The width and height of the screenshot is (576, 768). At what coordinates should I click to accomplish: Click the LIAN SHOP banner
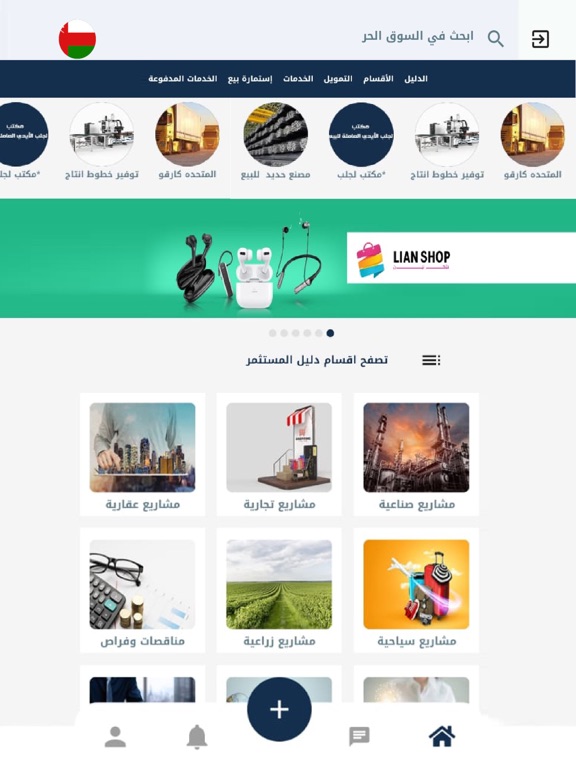pyautogui.click(x=288, y=258)
